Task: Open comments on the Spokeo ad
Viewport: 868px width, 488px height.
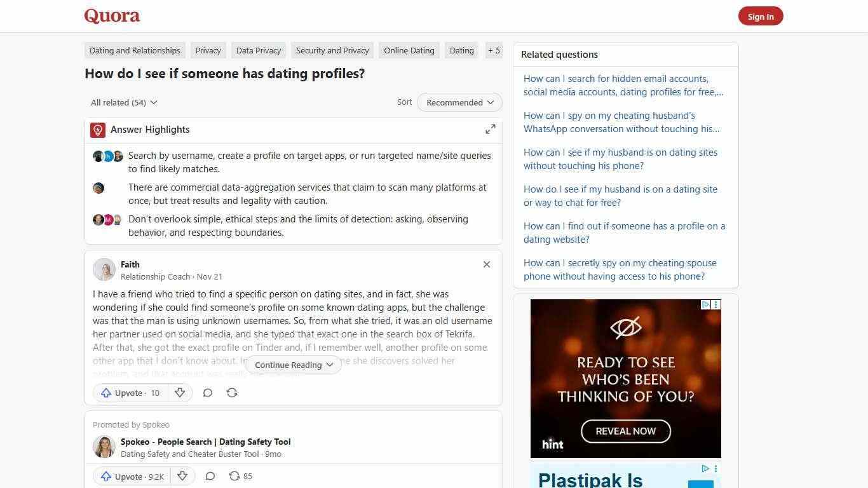Action: tap(210, 476)
